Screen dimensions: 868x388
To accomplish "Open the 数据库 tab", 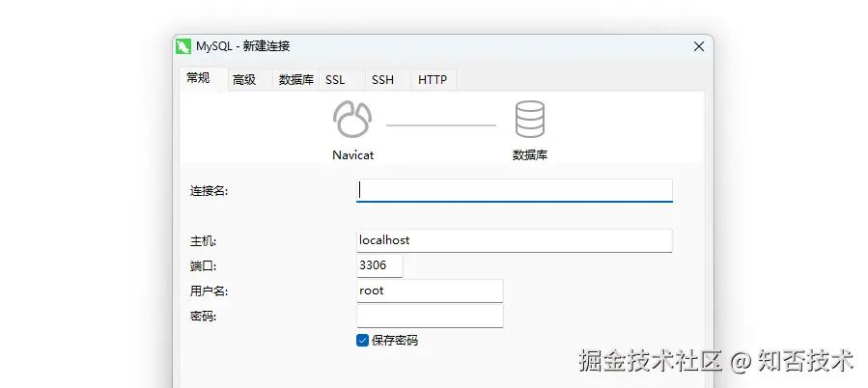I will pyautogui.click(x=296, y=80).
